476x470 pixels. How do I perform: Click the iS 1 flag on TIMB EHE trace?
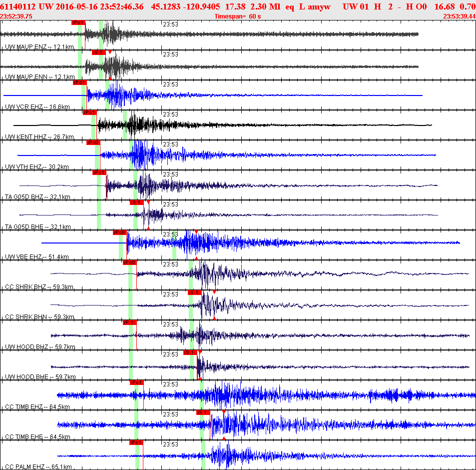203,412
